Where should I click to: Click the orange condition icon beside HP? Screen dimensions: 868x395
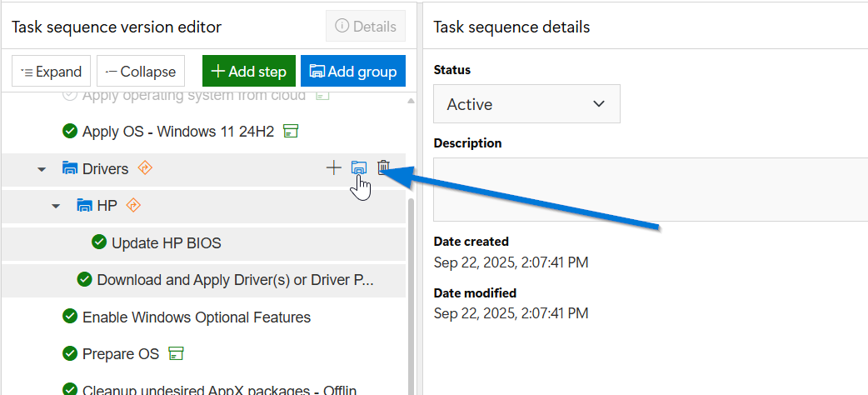pyautogui.click(x=133, y=205)
